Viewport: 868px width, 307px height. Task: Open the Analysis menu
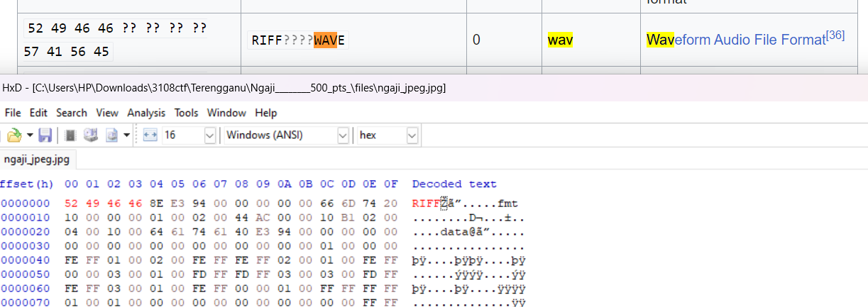(x=145, y=113)
